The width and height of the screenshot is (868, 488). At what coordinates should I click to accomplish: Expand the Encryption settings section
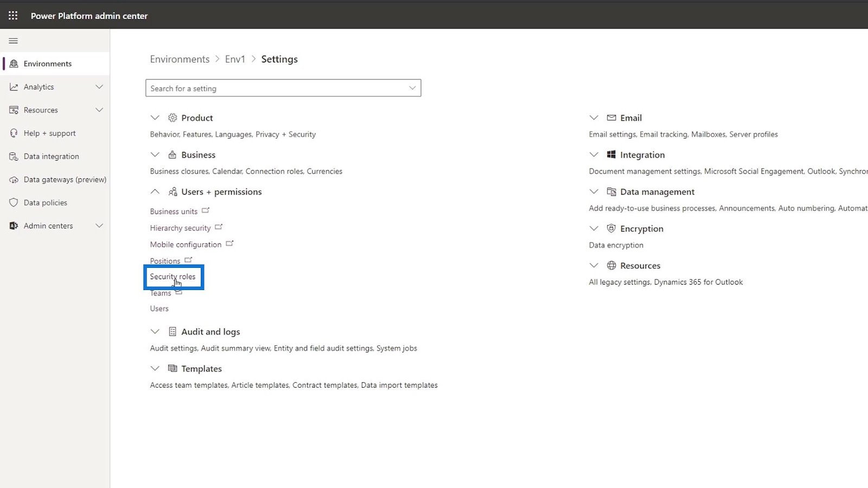coord(594,229)
